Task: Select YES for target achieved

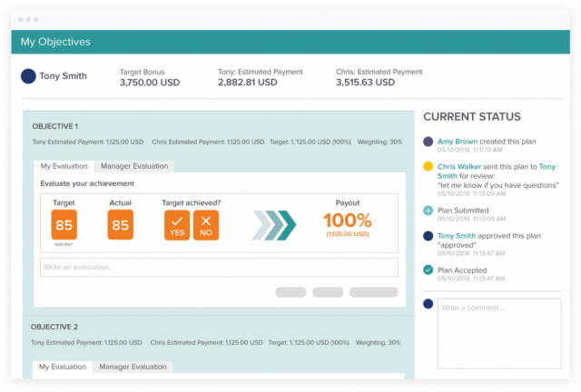Action: click(x=177, y=225)
